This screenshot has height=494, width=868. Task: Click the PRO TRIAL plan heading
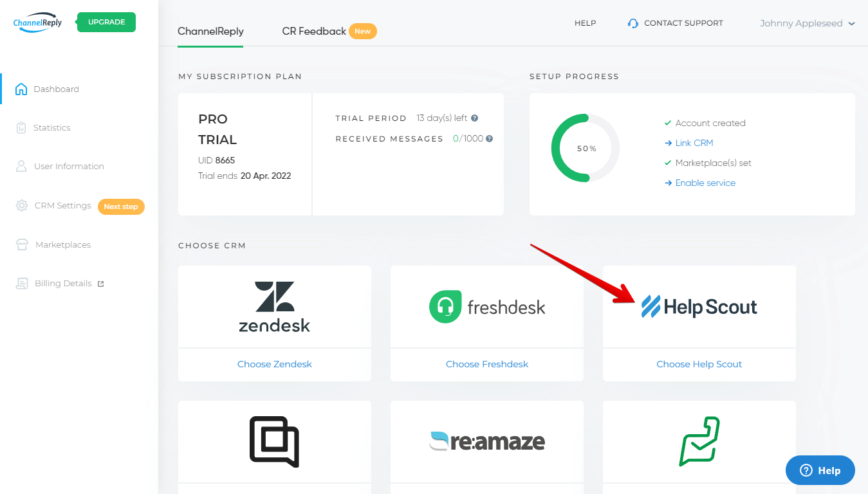pos(217,129)
